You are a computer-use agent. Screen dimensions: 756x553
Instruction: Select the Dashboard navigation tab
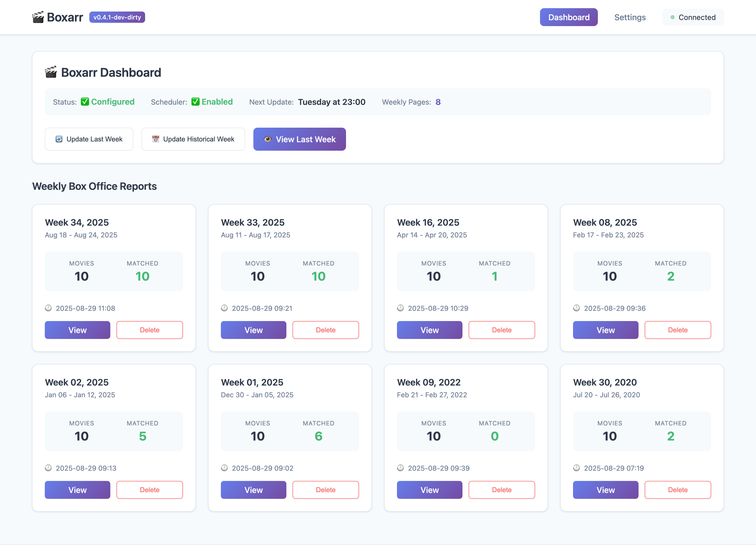[x=569, y=17]
